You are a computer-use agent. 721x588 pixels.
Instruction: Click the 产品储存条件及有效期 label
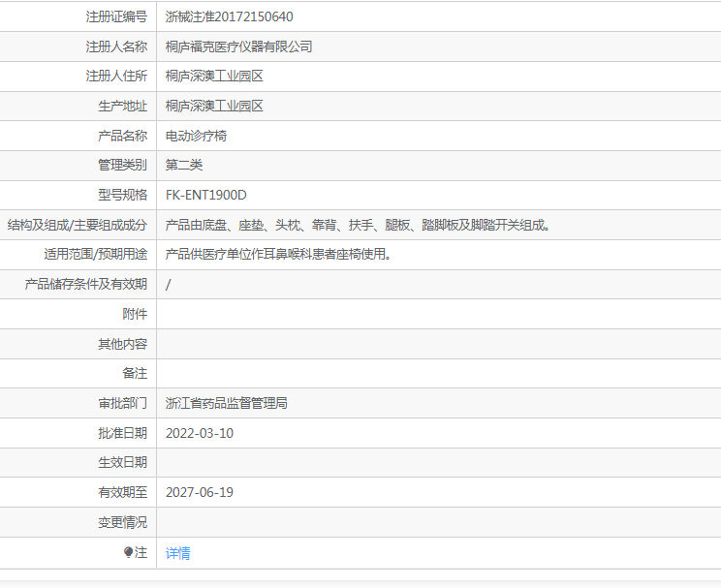click(x=86, y=284)
